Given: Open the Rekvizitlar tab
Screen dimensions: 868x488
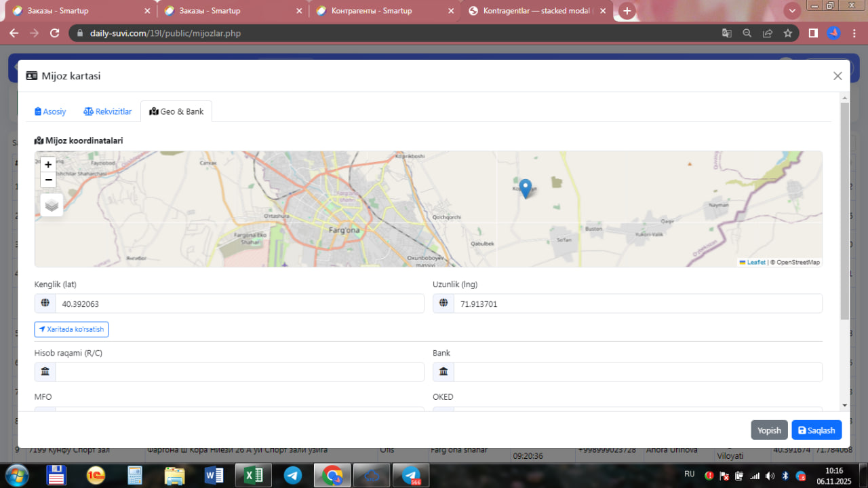Looking at the screenshot, I should pos(108,111).
